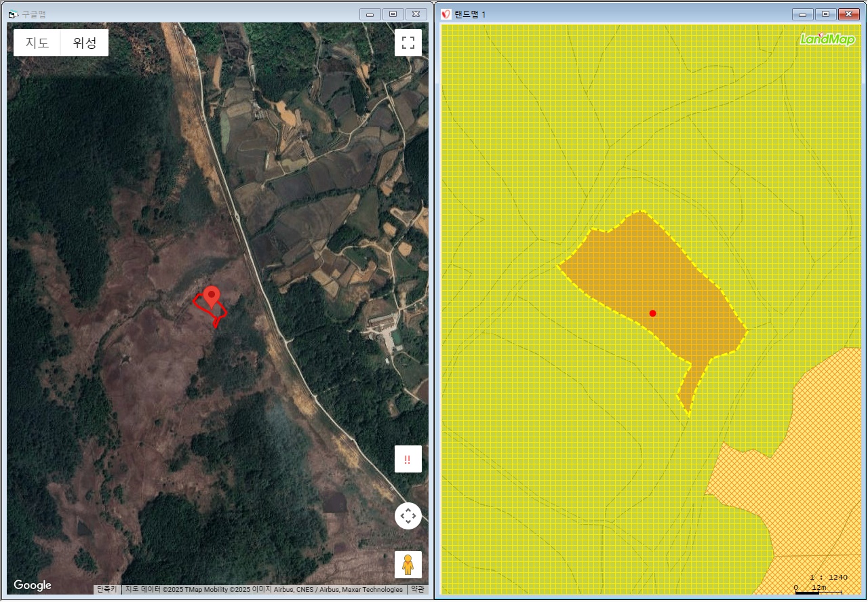Open the map camera controls button

408,516
